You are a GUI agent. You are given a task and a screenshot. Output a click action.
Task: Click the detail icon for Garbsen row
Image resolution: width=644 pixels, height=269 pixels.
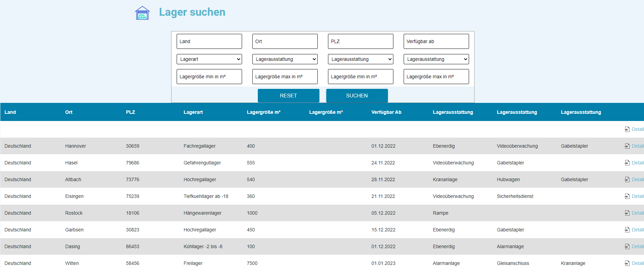[627, 230]
